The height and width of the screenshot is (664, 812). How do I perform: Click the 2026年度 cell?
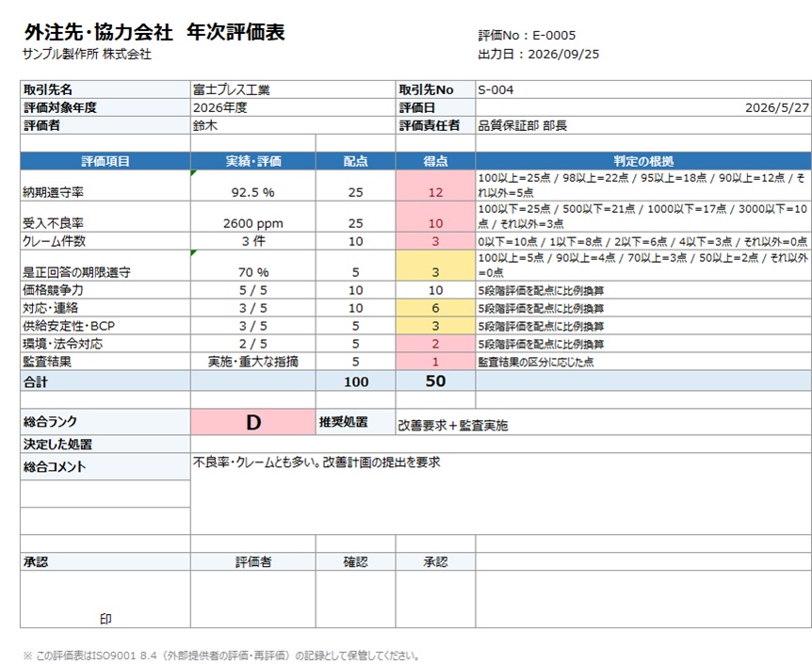click(293, 107)
